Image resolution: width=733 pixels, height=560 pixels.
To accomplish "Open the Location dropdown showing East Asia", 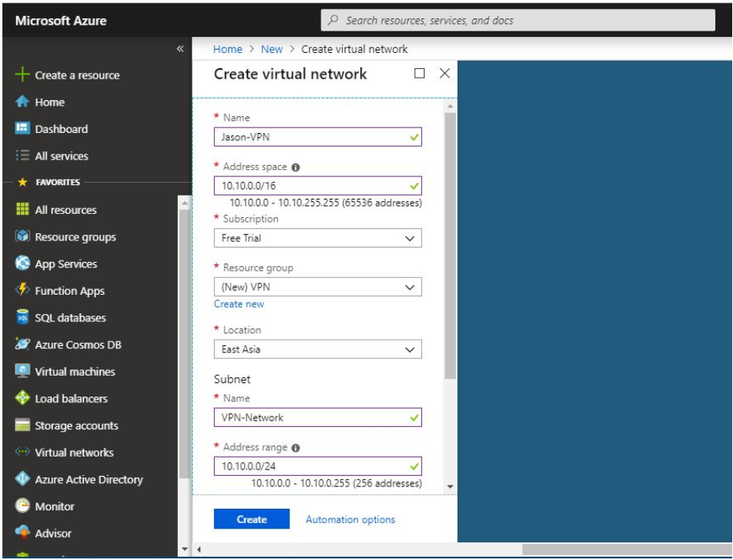I will tap(318, 349).
